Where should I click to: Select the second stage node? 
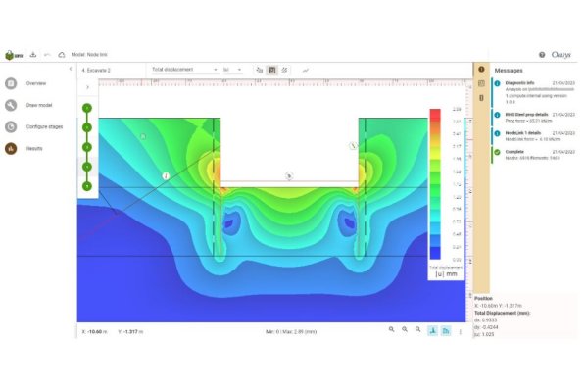(87, 127)
